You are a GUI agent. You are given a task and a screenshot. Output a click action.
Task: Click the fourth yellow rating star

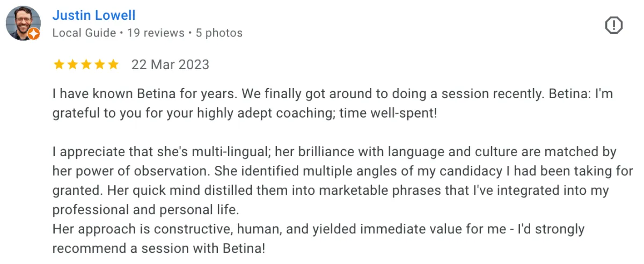pyautogui.click(x=99, y=65)
